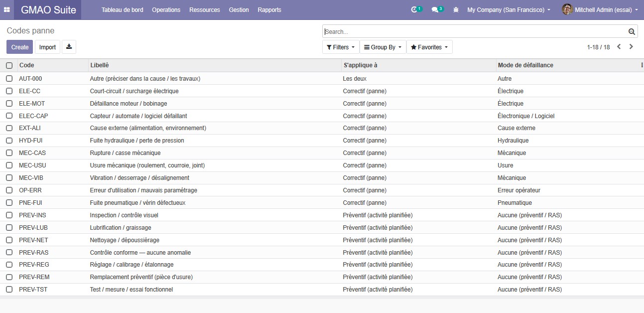Click 'Remplacement préventif (pièce d'usure)' label
Screen dimensions: 644x313
coord(141,277)
